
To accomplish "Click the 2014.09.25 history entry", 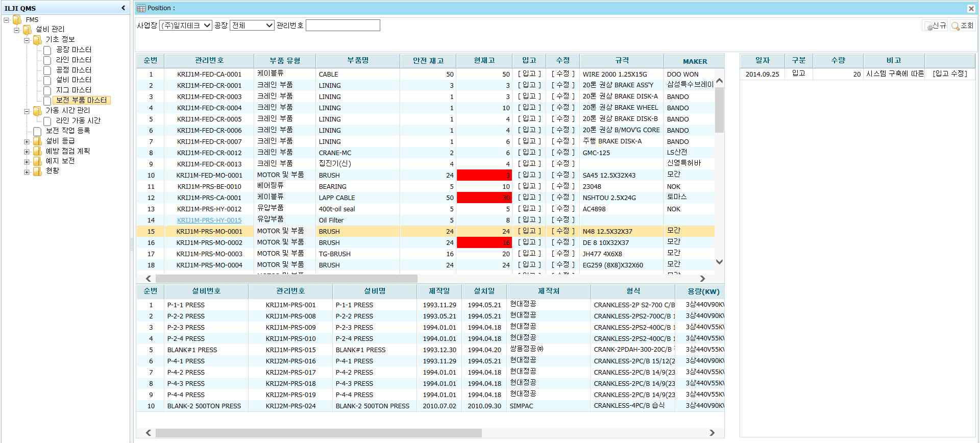I will (x=762, y=74).
